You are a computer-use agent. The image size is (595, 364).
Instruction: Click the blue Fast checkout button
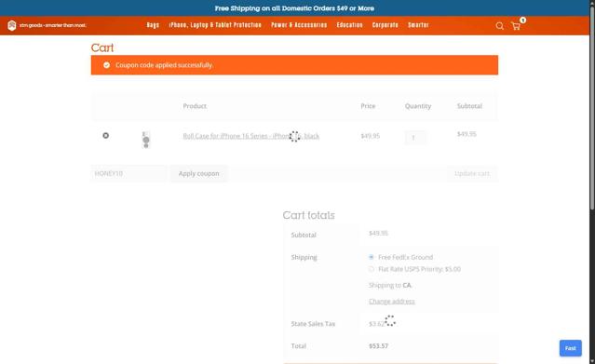(x=571, y=348)
